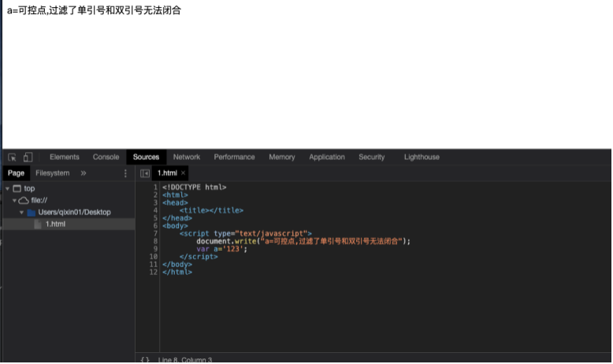
Task: Open 1.html in the file tree
Action: pos(55,224)
